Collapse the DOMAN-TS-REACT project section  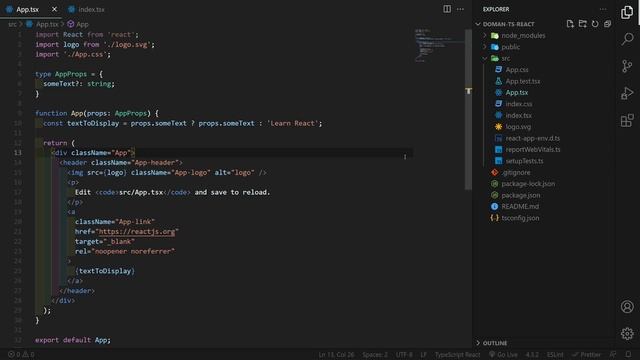click(x=508, y=24)
